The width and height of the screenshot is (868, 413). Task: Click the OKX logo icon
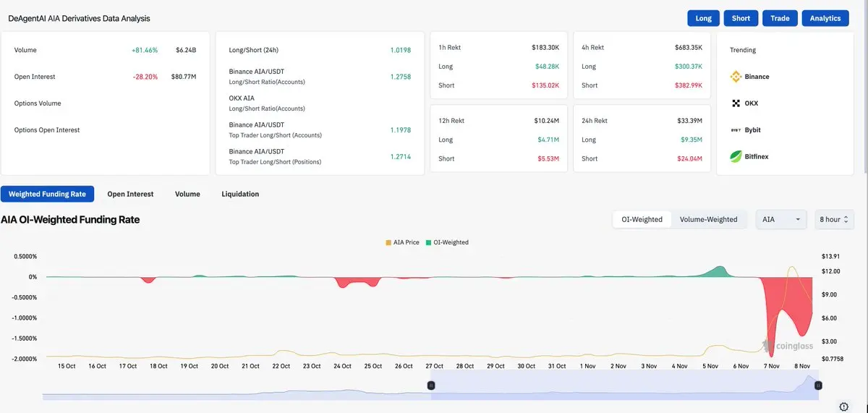(x=736, y=103)
